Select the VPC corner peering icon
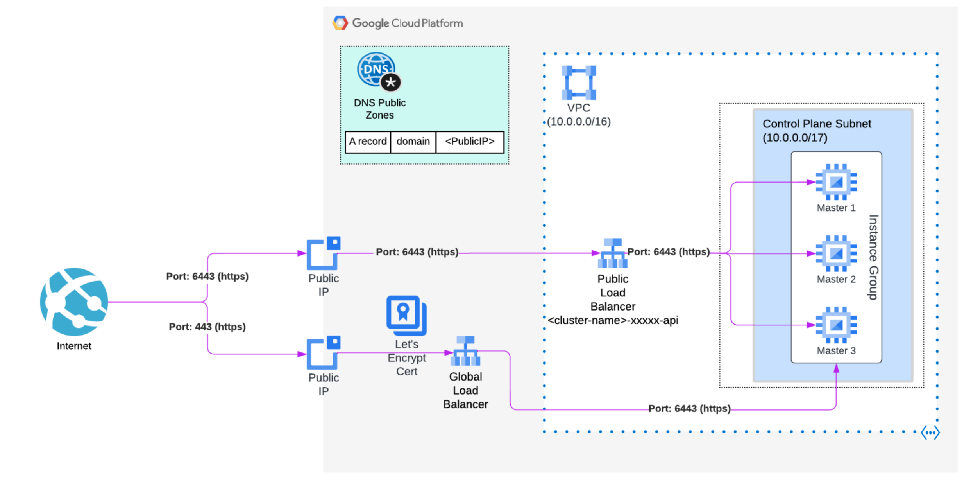This screenshot has height=492, width=980. coord(930,433)
